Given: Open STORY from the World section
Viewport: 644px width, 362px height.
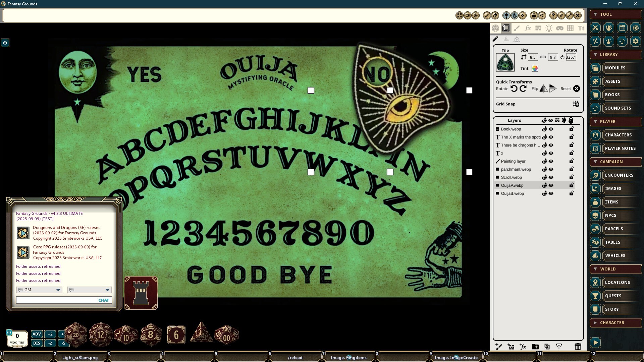Looking at the screenshot, I should coord(612,309).
